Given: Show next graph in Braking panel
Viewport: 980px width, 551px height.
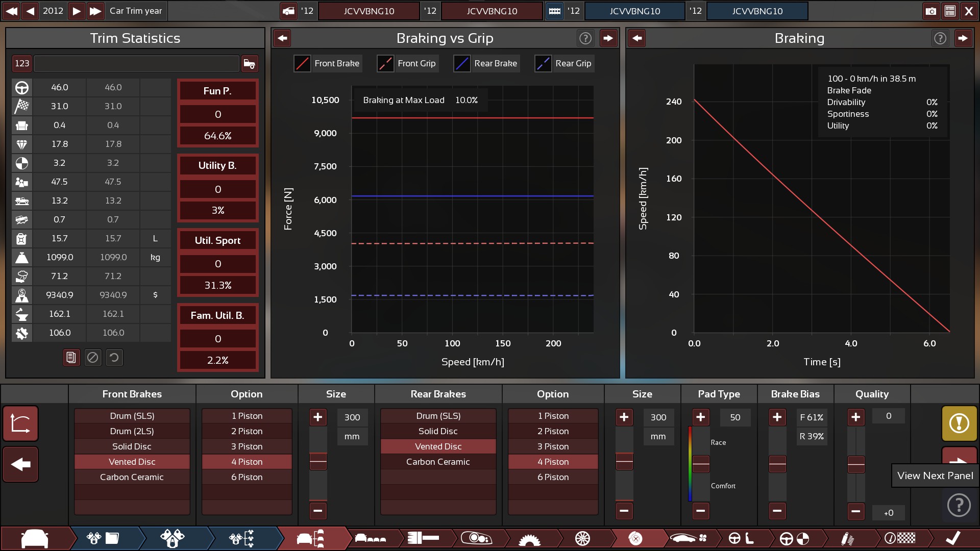Looking at the screenshot, I should [x=963, y=38].
